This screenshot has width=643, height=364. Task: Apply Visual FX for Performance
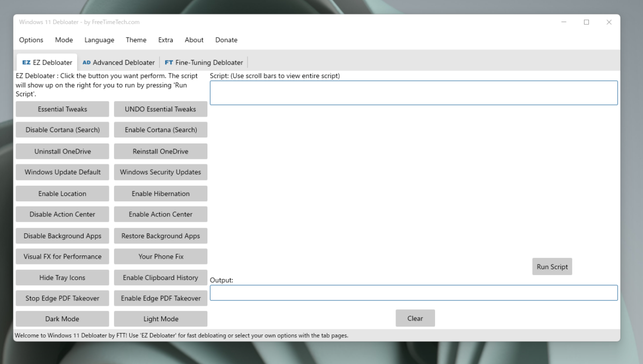tap(62, 256)
